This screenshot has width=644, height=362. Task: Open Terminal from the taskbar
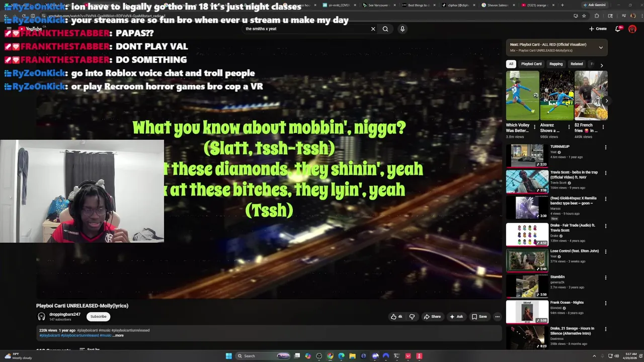click(x=396, y=356)
